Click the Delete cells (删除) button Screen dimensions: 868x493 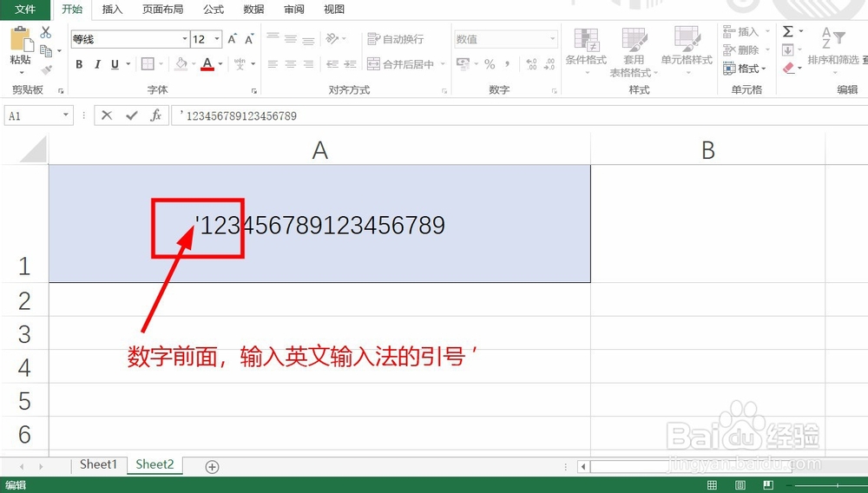740,49
